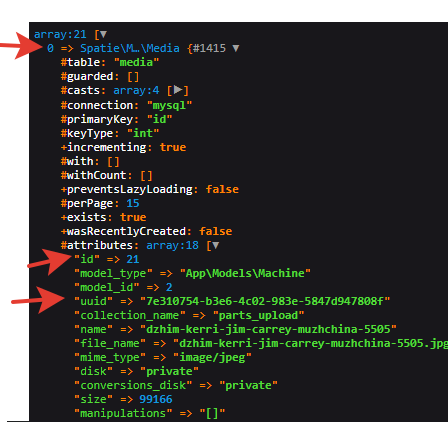Click the index key 0 entry

[x=50, y=48]
